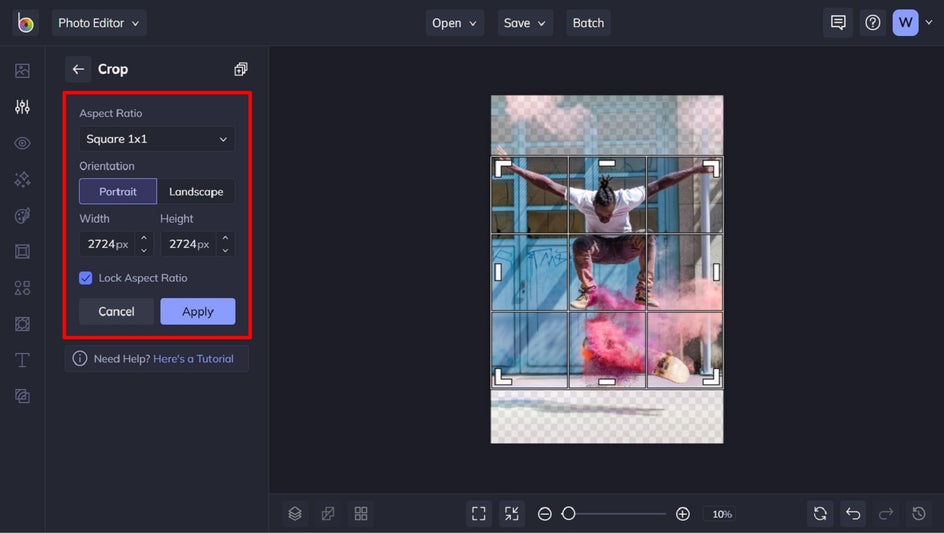Open the Here's a Tutorial link
The height and width of the screenshot is (533, 944).
pos(193,358)
